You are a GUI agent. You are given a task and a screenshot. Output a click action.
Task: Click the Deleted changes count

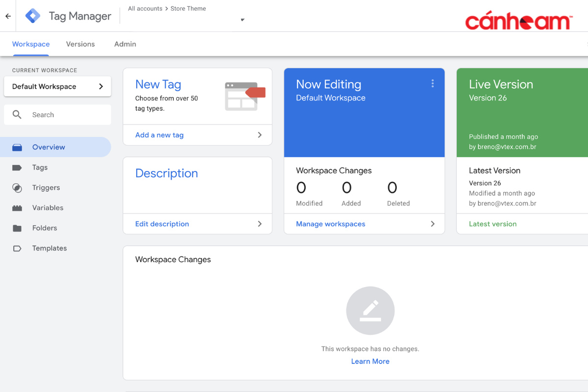tap(392, 188)
